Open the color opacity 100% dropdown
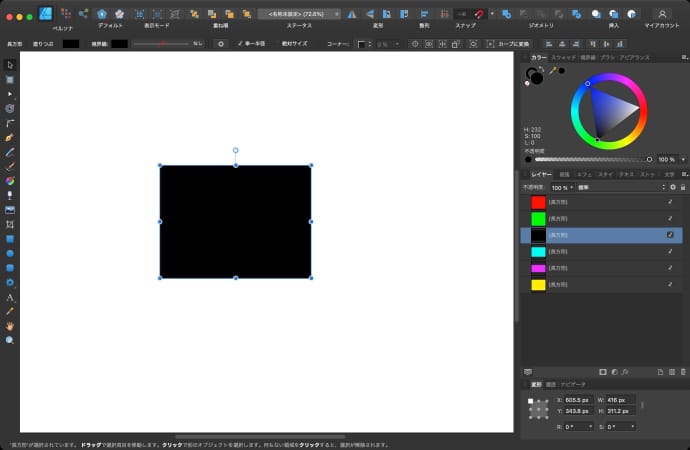This screenshot has height=450, width=690. click(x=681, y=159)
